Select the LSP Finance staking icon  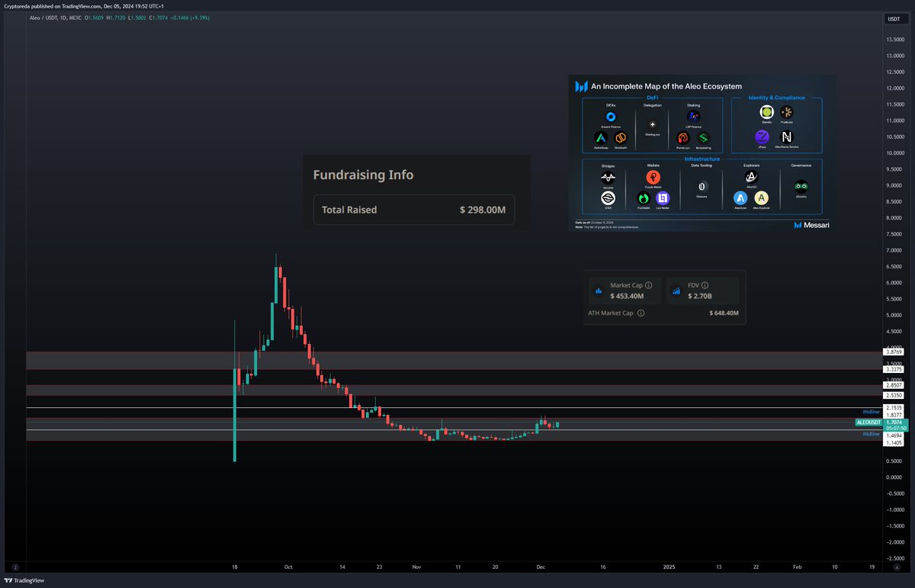coord(693,116)
